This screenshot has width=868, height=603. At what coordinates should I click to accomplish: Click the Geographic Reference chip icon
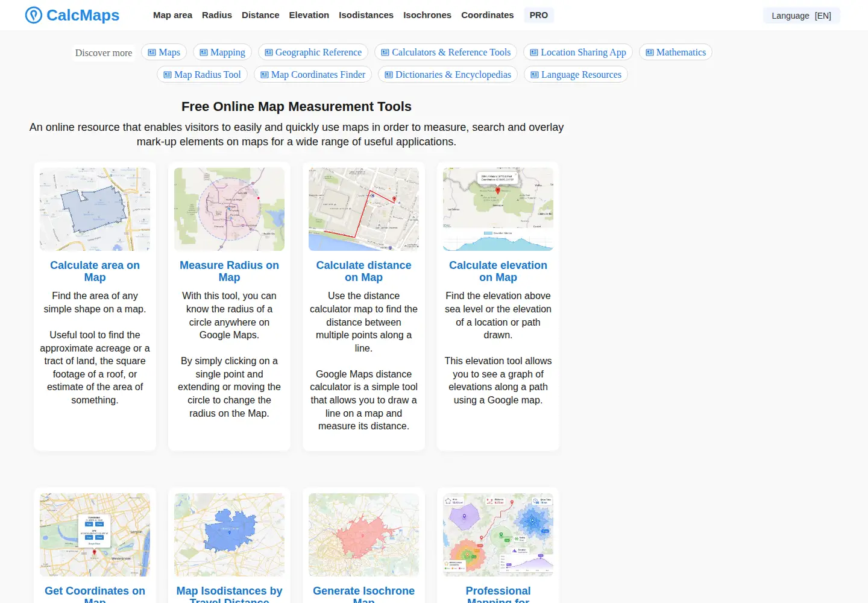269,52
